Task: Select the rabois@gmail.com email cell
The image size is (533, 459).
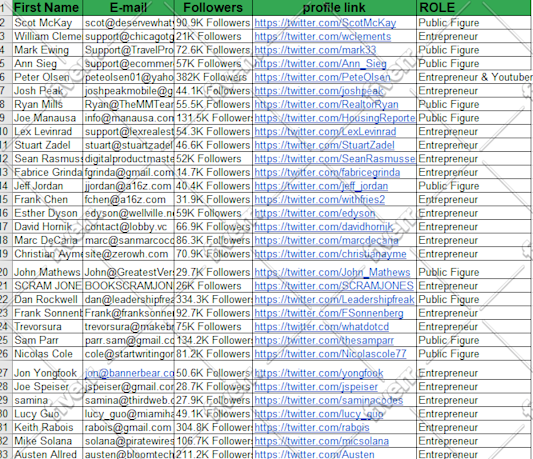Action: [128, 427]
